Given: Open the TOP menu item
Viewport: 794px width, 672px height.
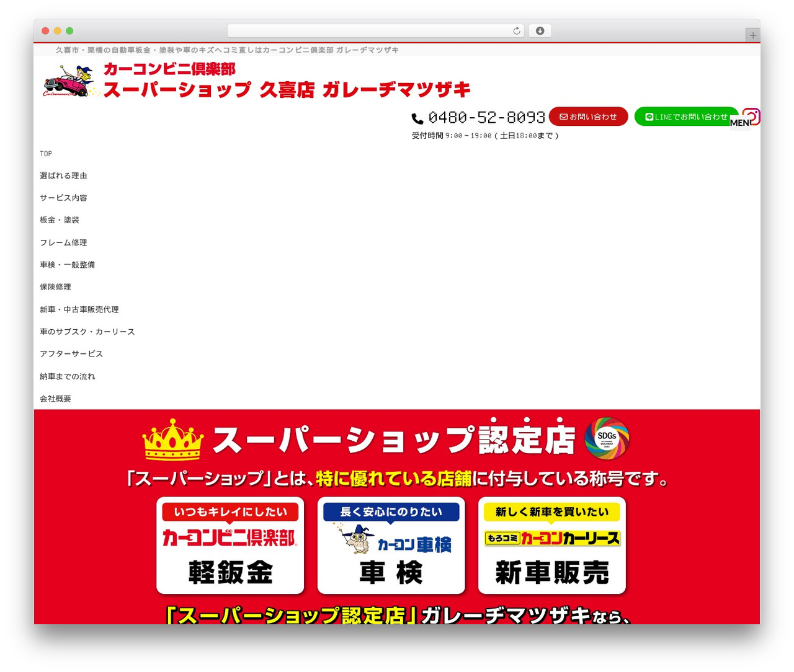Looking at the screenshot, I should tap(46, 154).
